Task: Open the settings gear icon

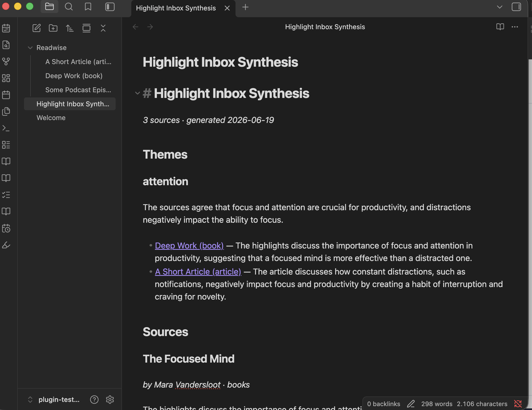Action: coord(110,399)
